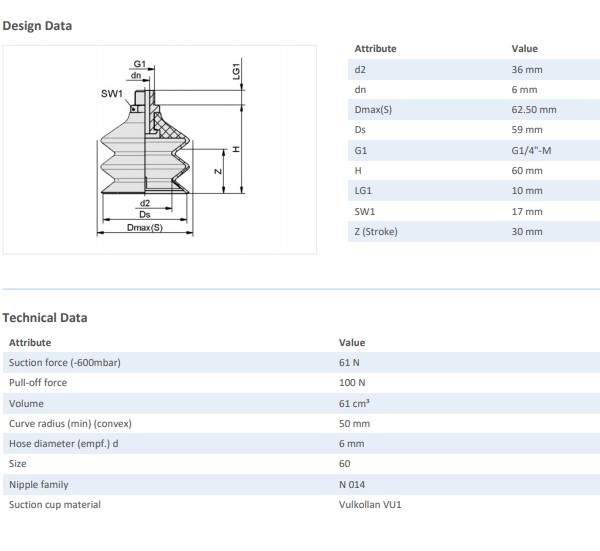Viewport: 600px width, 551px height.
Task: Click the Dmax(S) dimension label under the drawing
Action: (145, 227)
